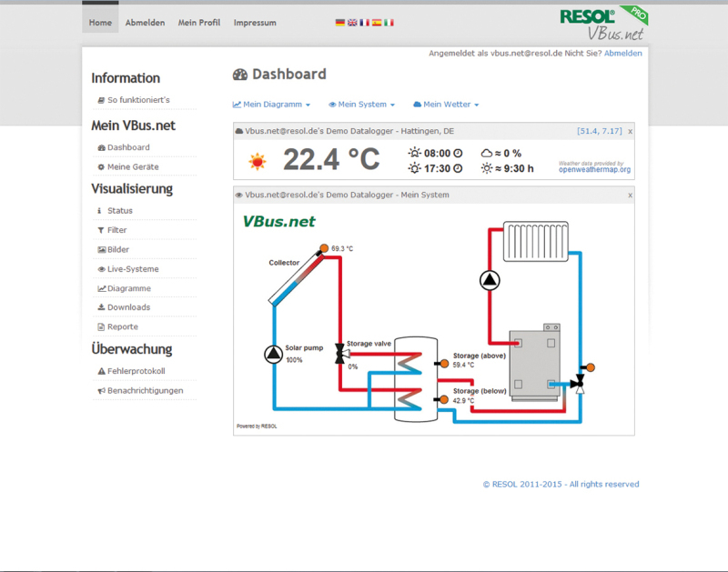Switch language with the Spanish flag
The width and height of the screenshot is (728, 572).
click(377, 22)
